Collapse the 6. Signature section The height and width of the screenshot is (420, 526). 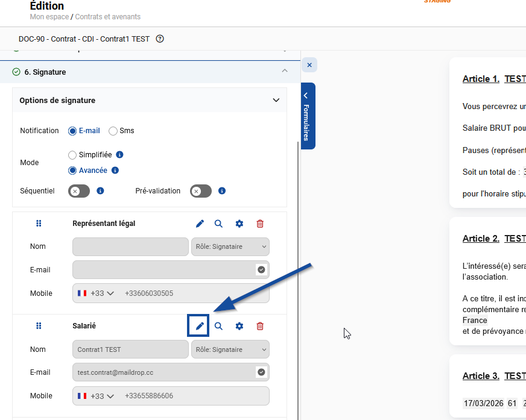(285, 71)
